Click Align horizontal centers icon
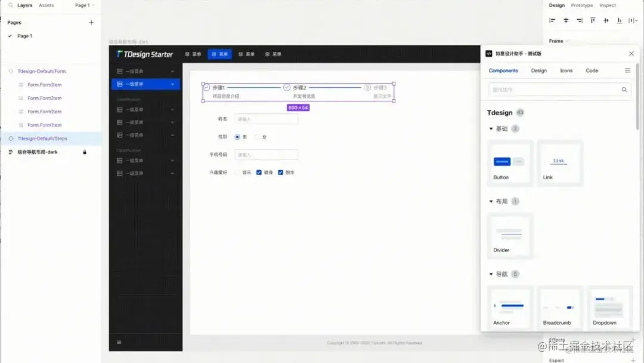Image resolution: width=644 pixels, height=363 pixels. click(x=565, y=20)
